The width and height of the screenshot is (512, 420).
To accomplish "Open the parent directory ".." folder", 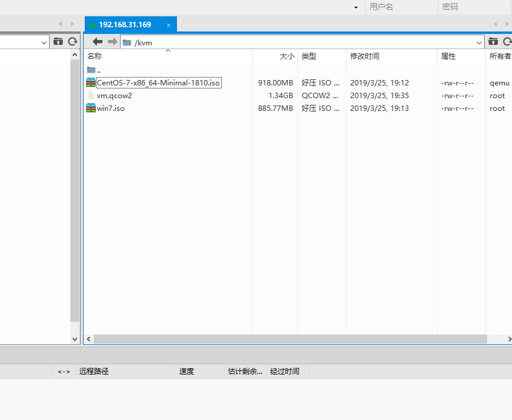I will (93, 70).
